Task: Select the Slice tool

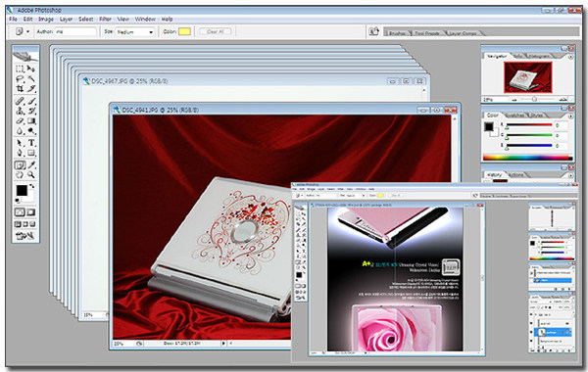Action: coord(31,89)
